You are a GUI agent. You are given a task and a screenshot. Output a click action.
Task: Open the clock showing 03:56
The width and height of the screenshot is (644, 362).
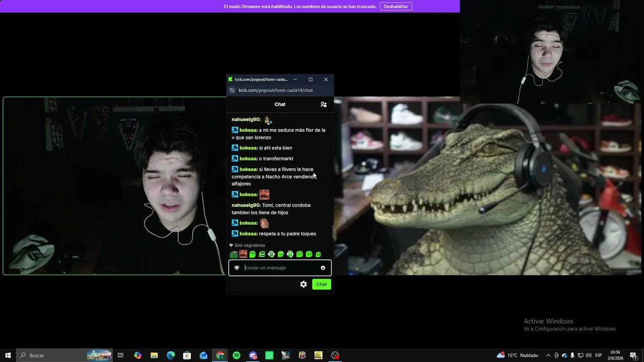point(615,355)
